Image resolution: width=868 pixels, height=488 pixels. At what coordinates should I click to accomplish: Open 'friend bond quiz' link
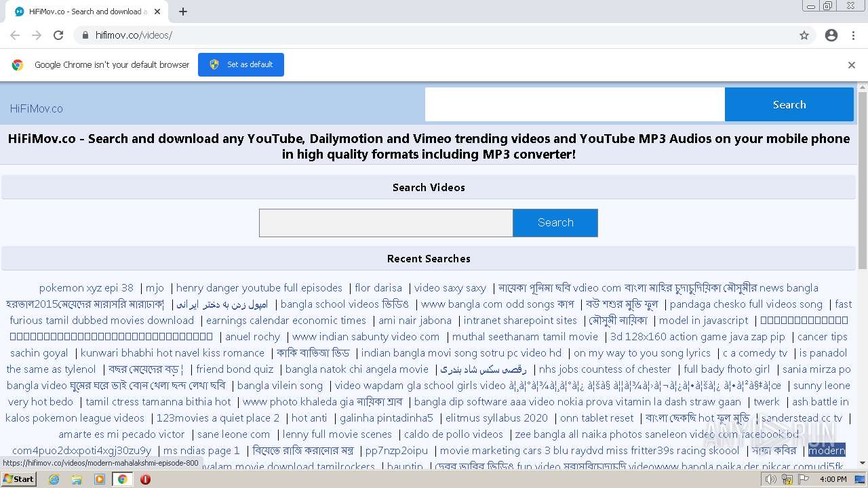point(235,369)
